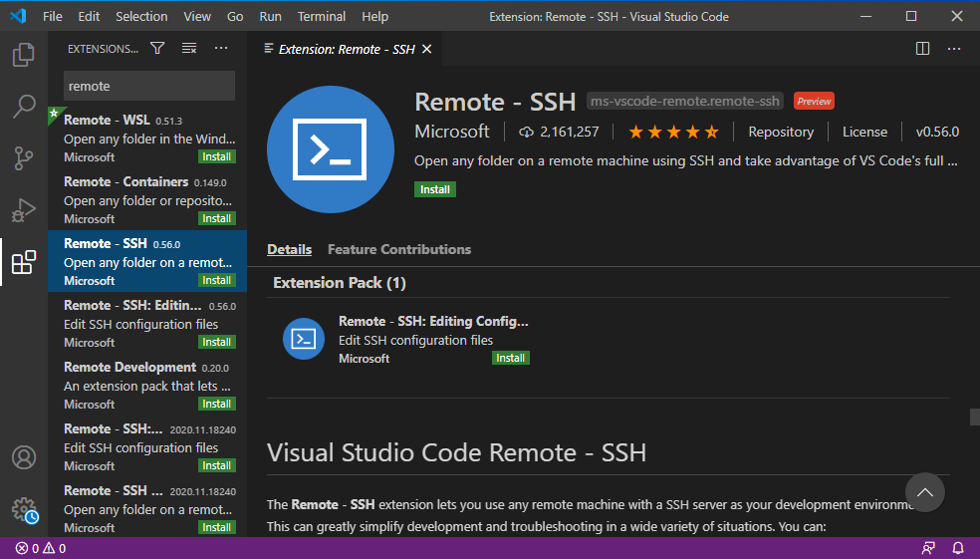
Task: Install Remote Development extension pack
Action: pos(217,404)
